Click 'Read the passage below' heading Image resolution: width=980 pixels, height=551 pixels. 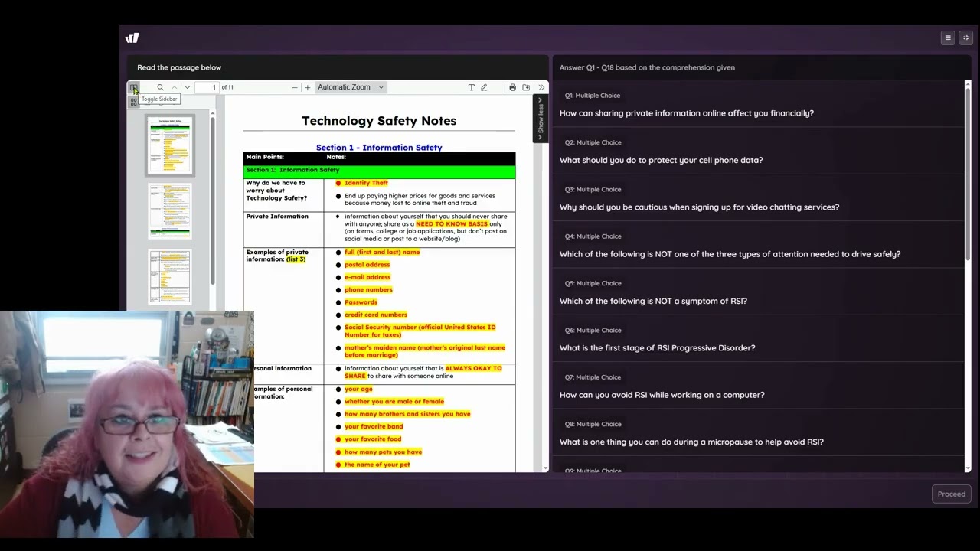tap(179, 67)
